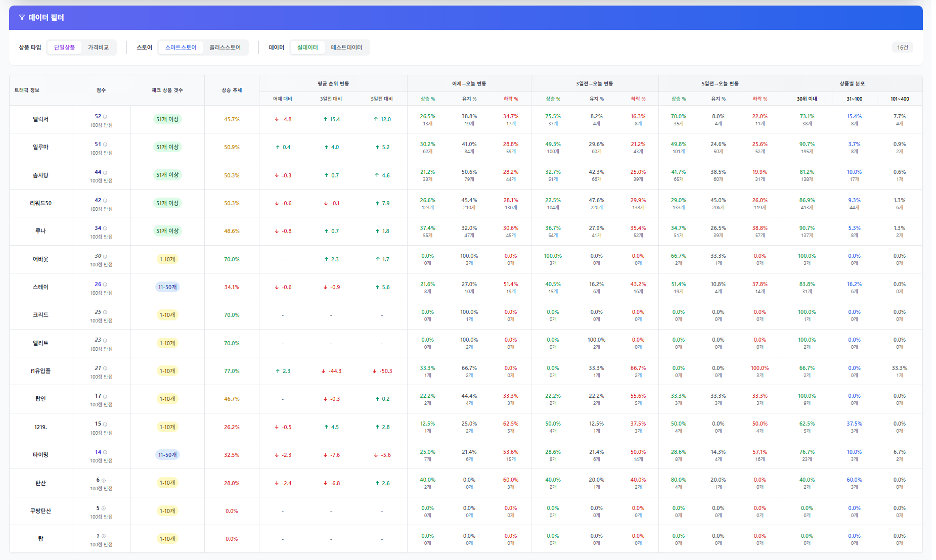Image resolution: width=936 pixels, height=560 pixels.
Task: Click the 3일전 대비 sub-header
Action: [x=331, y=99]
